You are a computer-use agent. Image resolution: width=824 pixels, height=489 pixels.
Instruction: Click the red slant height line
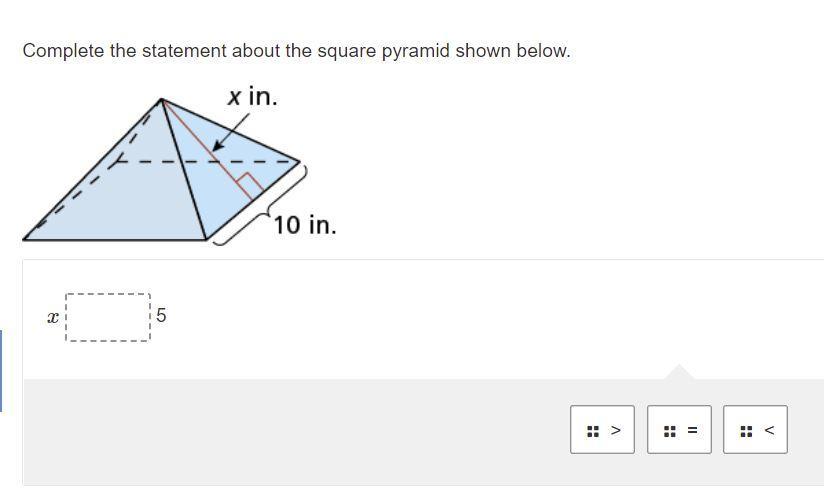[x=208, y=149]
